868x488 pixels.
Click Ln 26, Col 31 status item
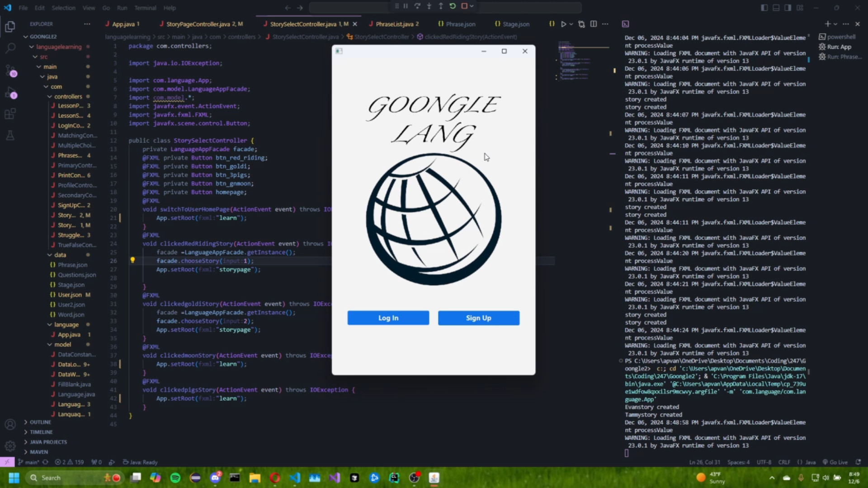[x=705, y=462]
